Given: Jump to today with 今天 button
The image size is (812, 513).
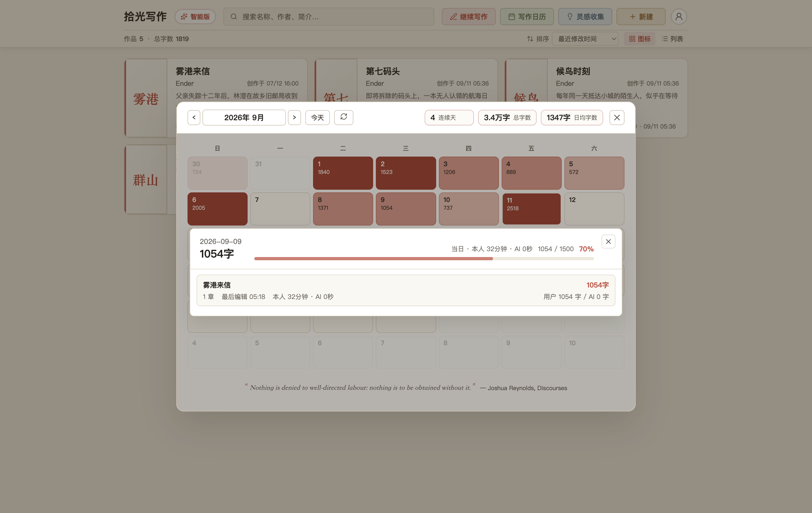Looking at the screenshot, I should coord(317,117).
